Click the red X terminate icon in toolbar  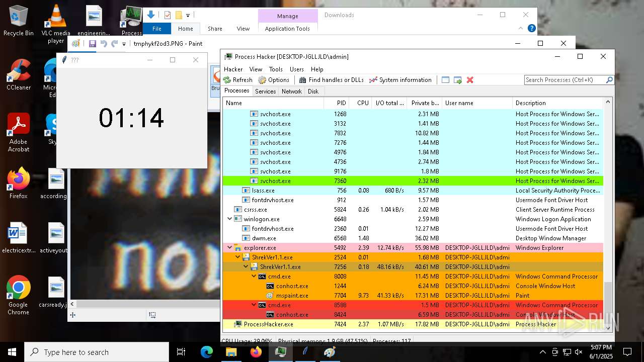click(470, 80)
